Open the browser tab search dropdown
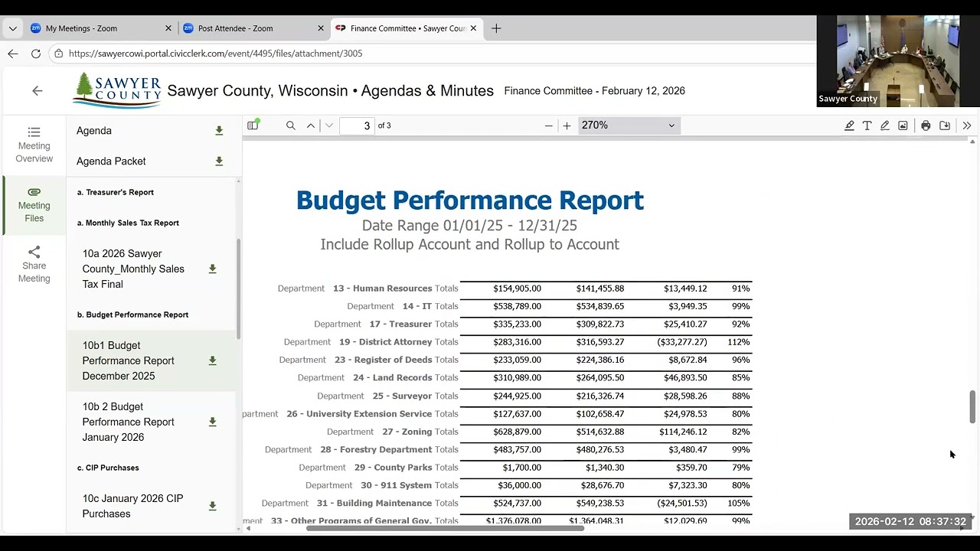 pos(13,28)
